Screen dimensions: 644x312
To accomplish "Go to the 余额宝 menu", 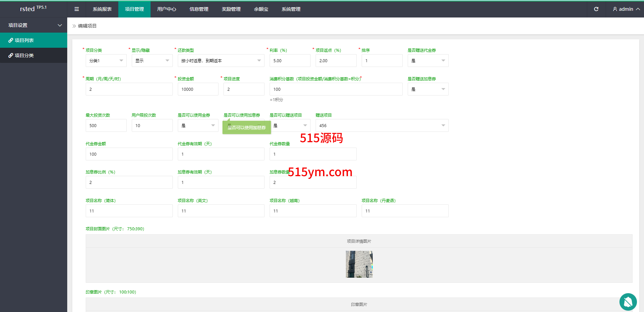I will click(x=261, y=9).
